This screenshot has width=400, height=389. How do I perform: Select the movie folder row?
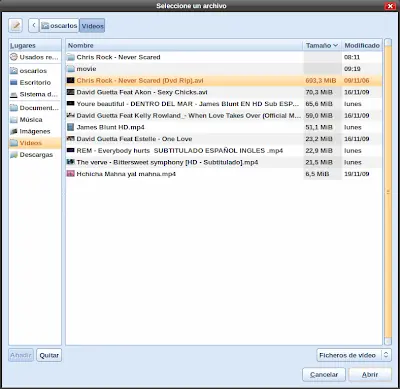224,69
